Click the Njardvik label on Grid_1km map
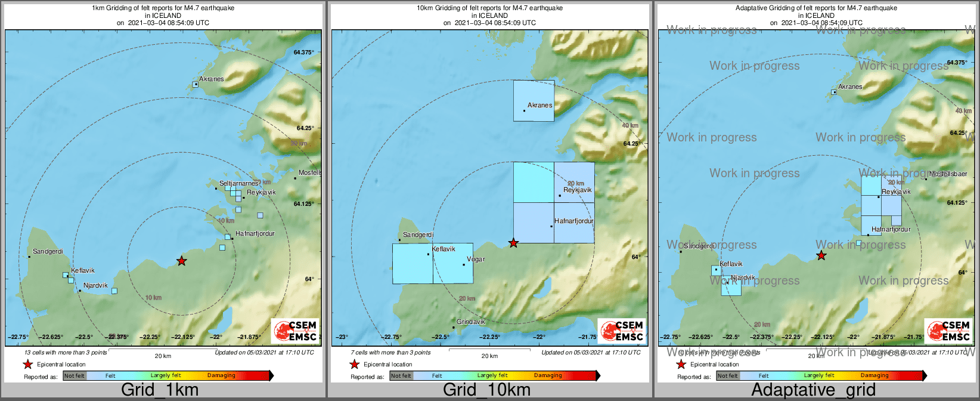Image resolution: width=980 pixels, height=401 pixels. (95, 285)
